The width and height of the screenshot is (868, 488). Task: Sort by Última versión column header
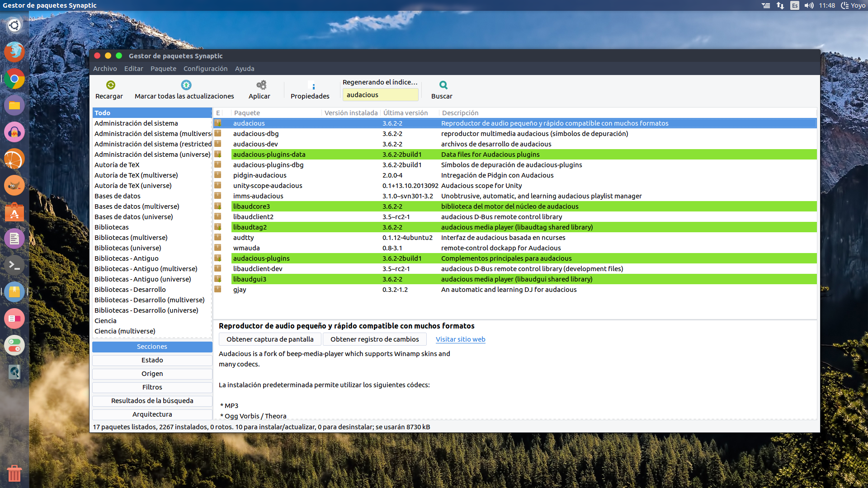[x=410, y=113]
